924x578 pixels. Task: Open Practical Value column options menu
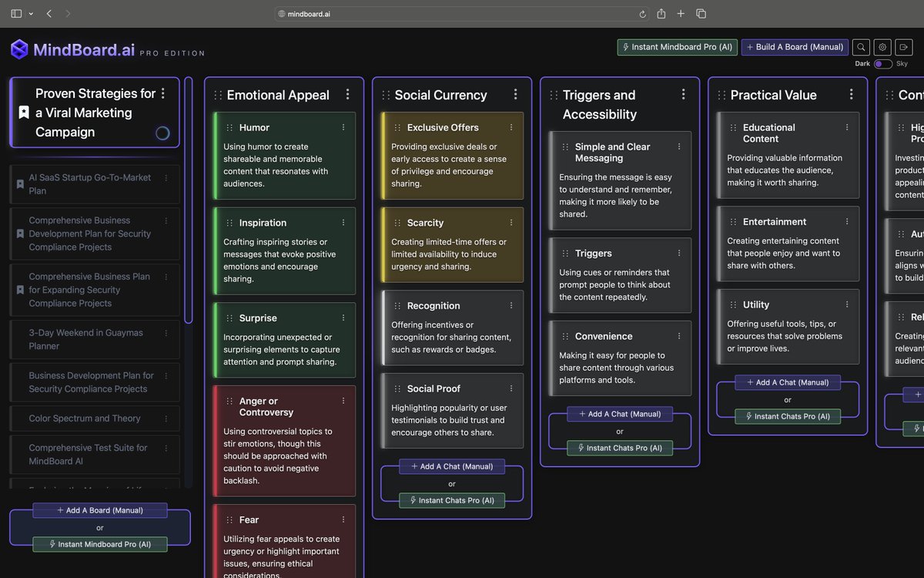pyautogui.click(x=851, y=94)
